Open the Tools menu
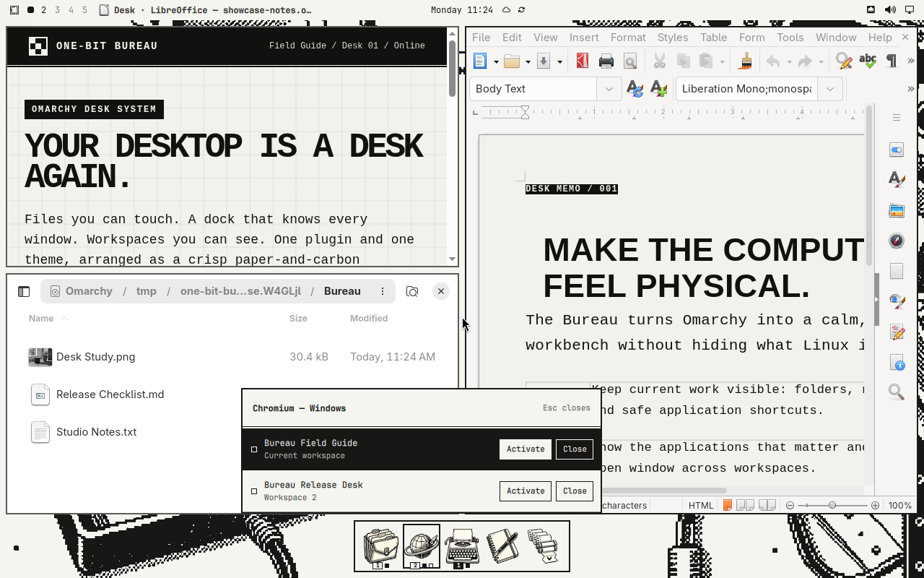 pos(790,38)
